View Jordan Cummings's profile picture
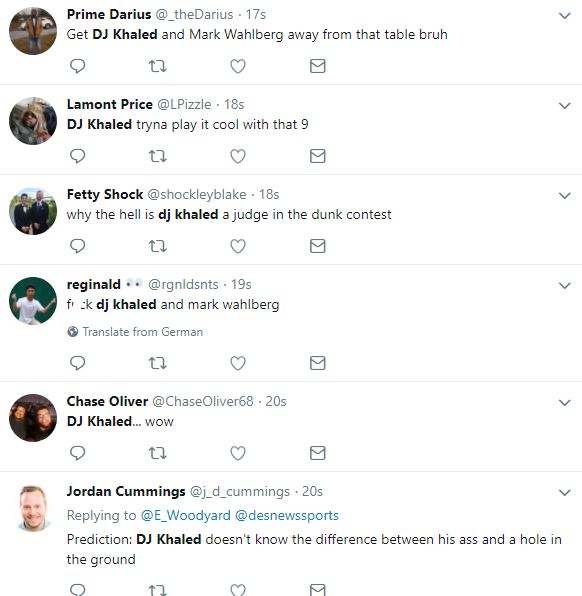582x596 pixels. 33,508
